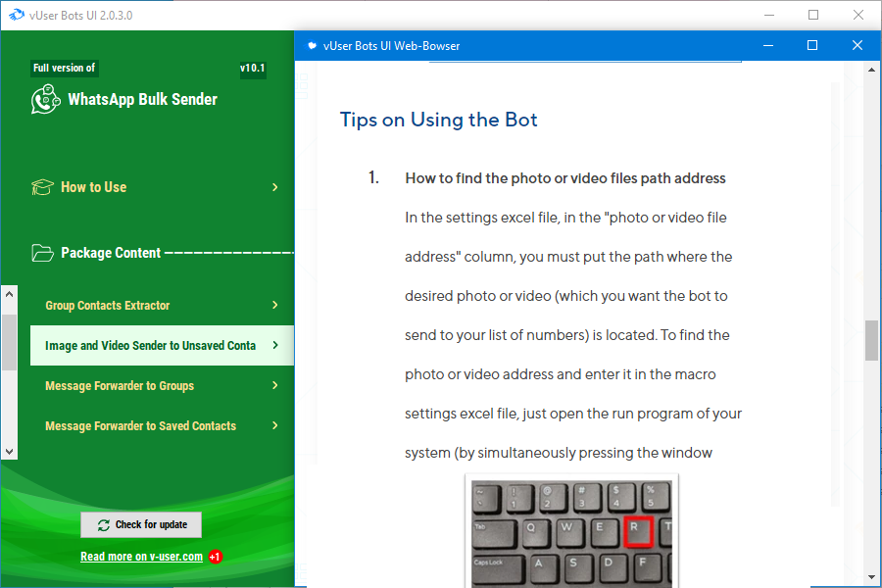This screenshot has height=588, width=882.
Task: Click the v10.1 version label
Action: click(253, 68)
